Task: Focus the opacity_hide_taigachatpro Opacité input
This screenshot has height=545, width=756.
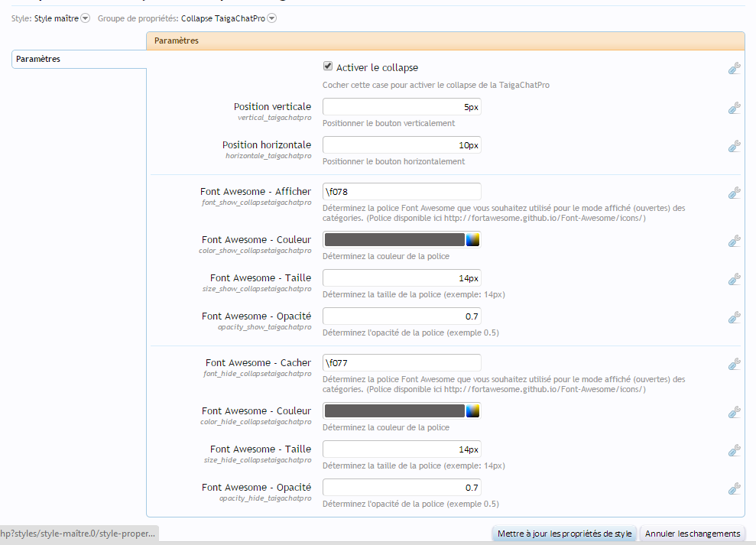Action: click(401, 487)
